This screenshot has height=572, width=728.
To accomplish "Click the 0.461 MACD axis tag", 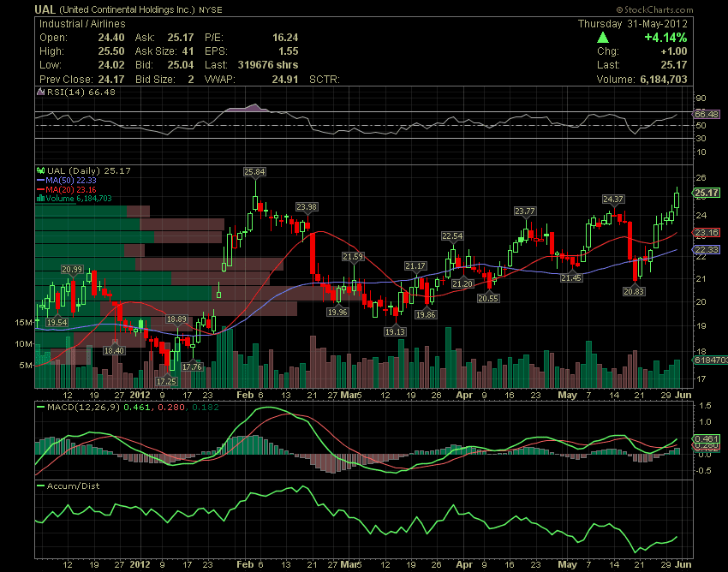I will (707, 438).
